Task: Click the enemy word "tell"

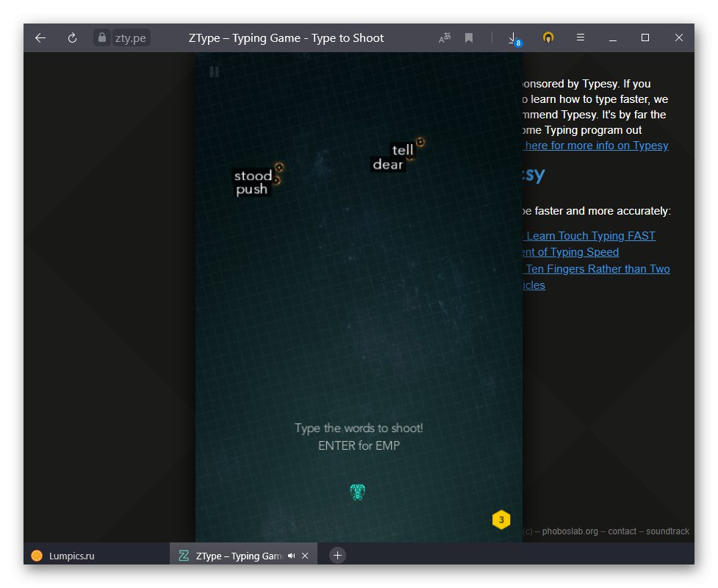Action: click(403, 150)
